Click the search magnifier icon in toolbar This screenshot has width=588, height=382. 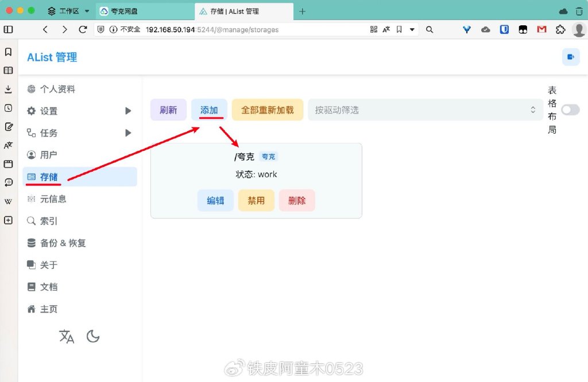[430, 29]
